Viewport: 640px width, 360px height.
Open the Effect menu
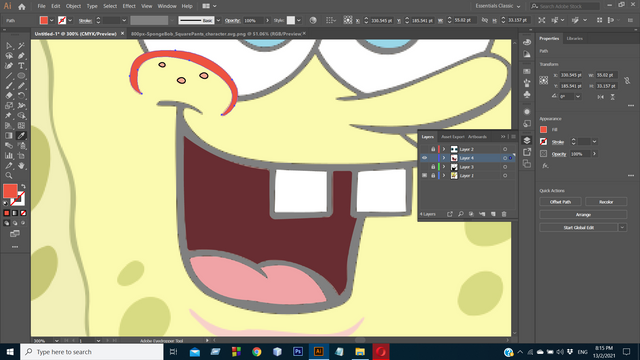pyautogui.click(x=129, y=6)
